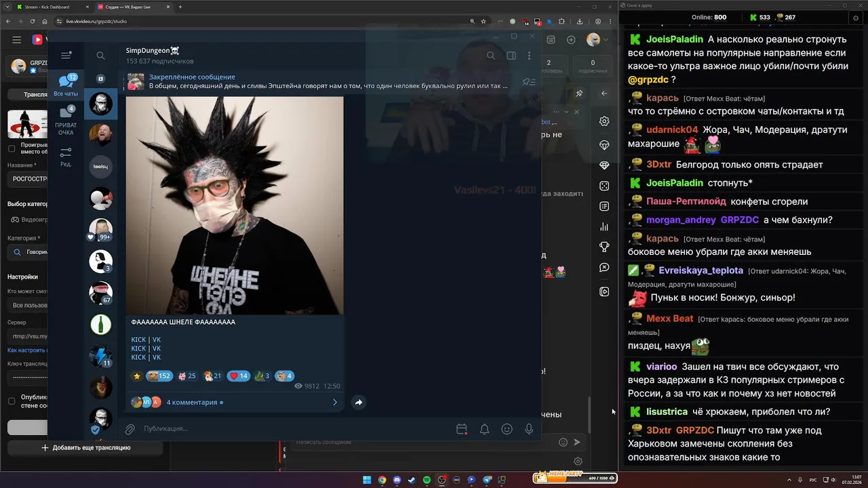Viewport: 868px width, 488px height.
Task: Click the VK chat vertical scrollbar
Action: (x=589, y=415)
